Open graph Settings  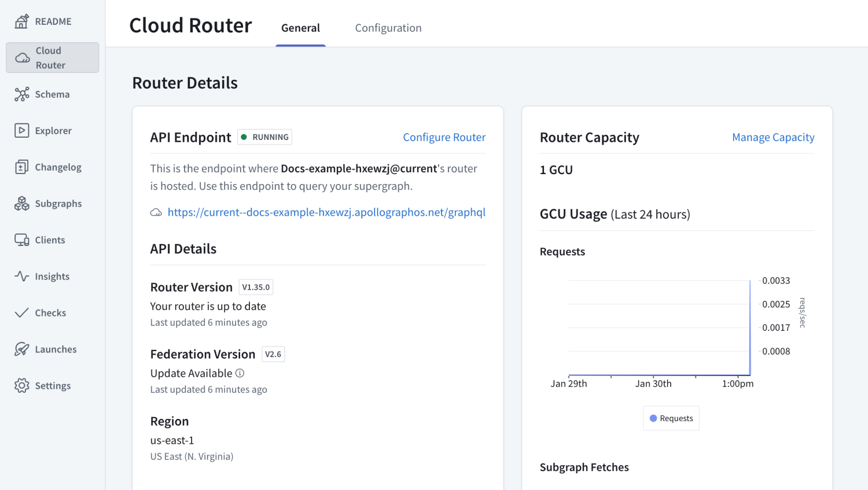pyautogui.click(x=53, y=385)
